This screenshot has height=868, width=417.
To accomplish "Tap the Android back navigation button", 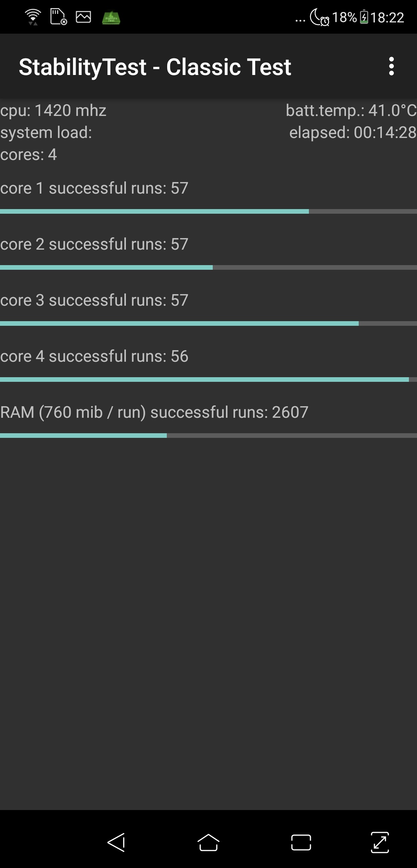I will click(x=116, y=842).
